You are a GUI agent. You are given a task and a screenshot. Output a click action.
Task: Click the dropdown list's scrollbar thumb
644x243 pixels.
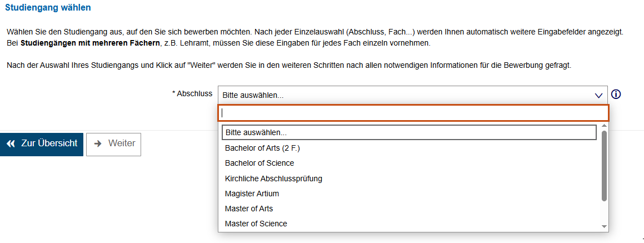604,166
